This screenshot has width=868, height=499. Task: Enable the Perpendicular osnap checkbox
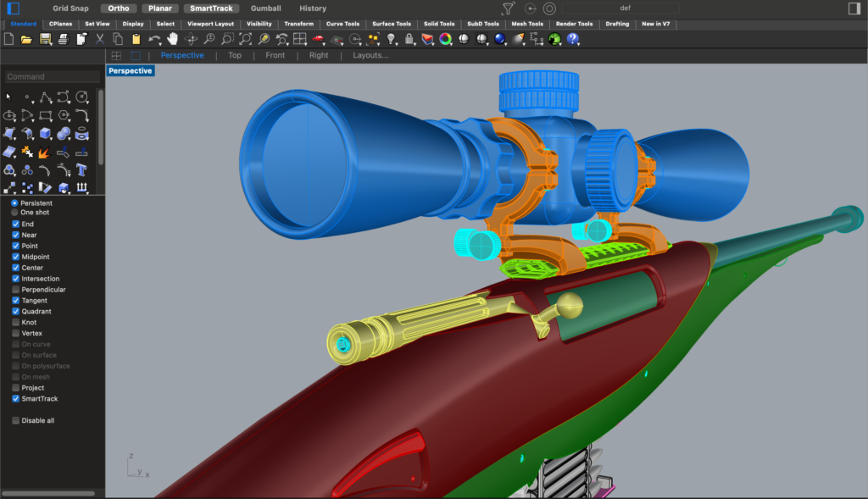point(15,290)
